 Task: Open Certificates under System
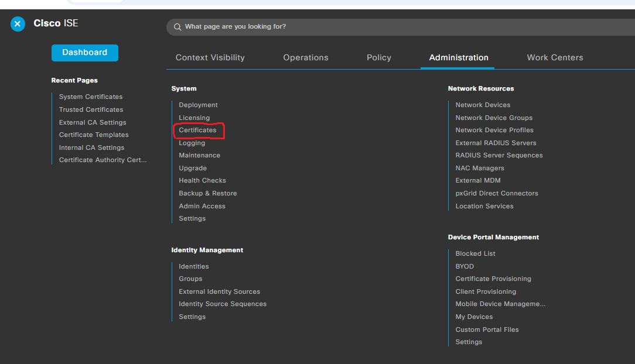click(x=197, y=130)
